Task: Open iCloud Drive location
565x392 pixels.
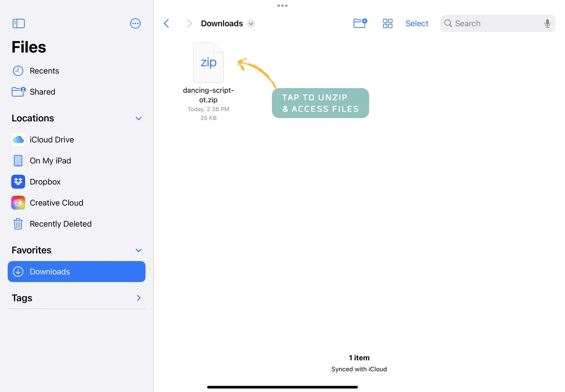Action: (52, 139)
